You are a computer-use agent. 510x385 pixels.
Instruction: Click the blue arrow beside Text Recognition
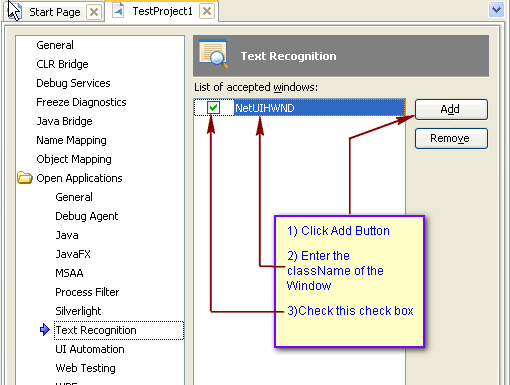pyautogui.click(x=45, y=330)
